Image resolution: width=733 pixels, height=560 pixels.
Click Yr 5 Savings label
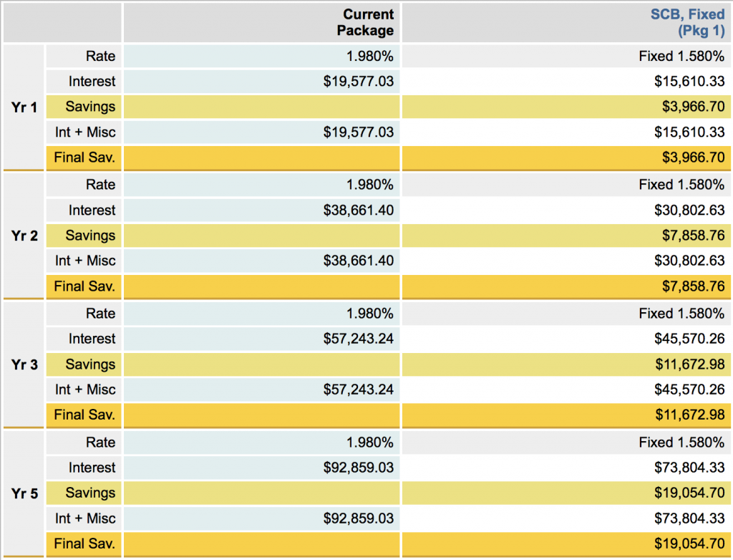(90, 493)
